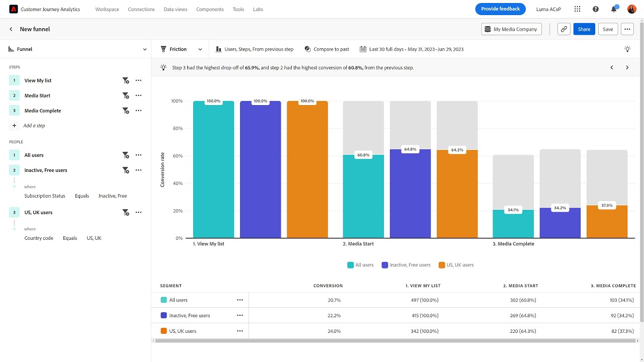The height and width of the screenshot is (362, 644).
Task: Click the purple Media Start bar 64.8%
Action: tap(411, 194)
